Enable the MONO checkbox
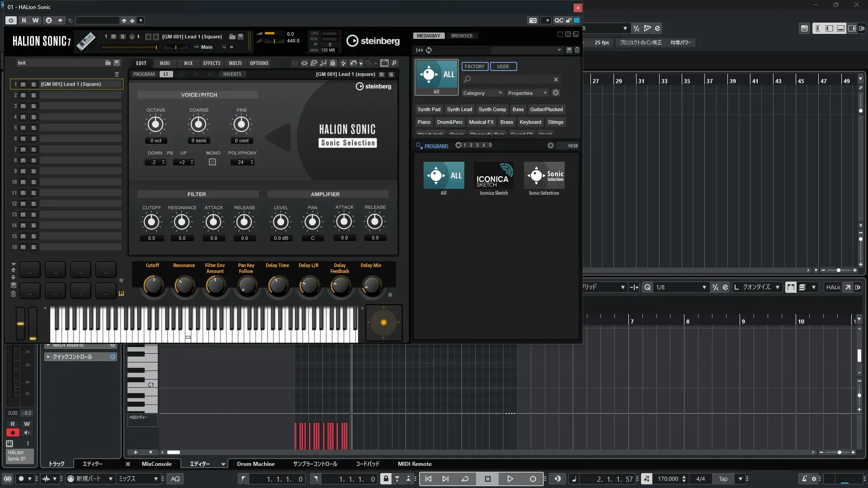 (x=212, y=162)
